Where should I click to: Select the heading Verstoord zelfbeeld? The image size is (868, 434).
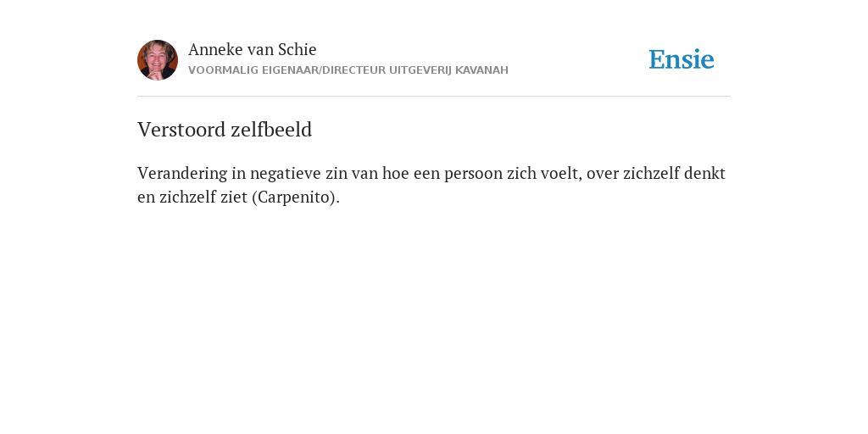click(x=225, y=130)
